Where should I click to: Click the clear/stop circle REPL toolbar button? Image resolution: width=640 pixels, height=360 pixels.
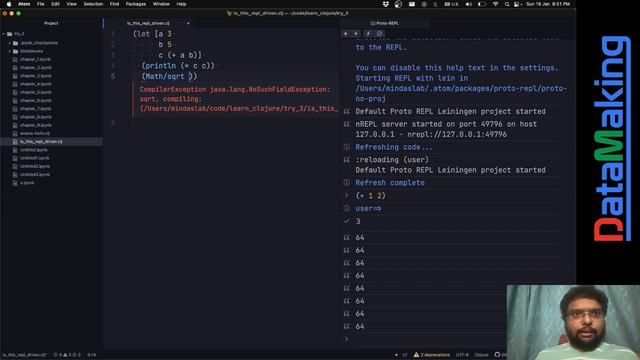(379, 34)
